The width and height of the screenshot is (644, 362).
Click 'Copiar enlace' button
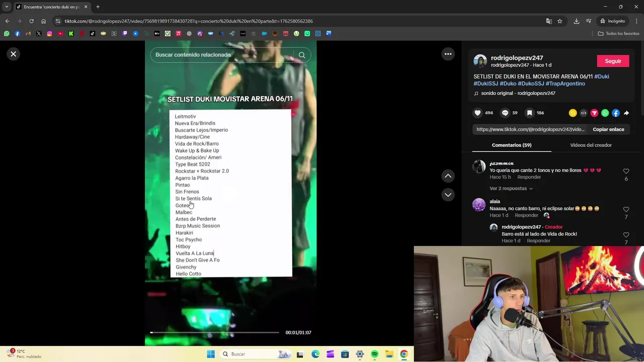tap(608, 129)
